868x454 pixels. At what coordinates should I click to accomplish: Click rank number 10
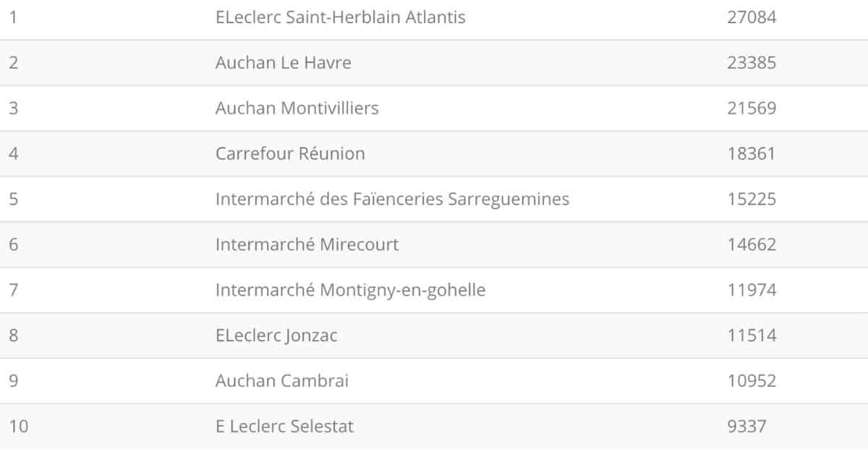pos(19,427)
